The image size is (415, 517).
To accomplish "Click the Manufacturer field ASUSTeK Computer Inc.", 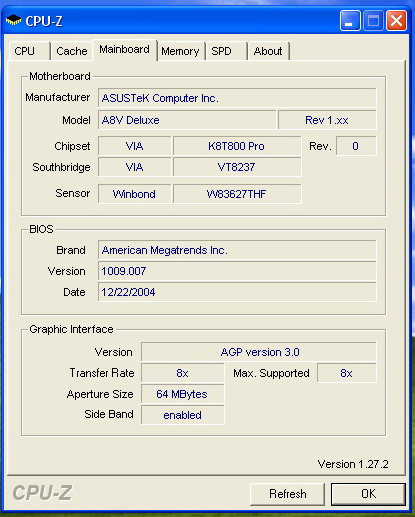I will [237, 98].
